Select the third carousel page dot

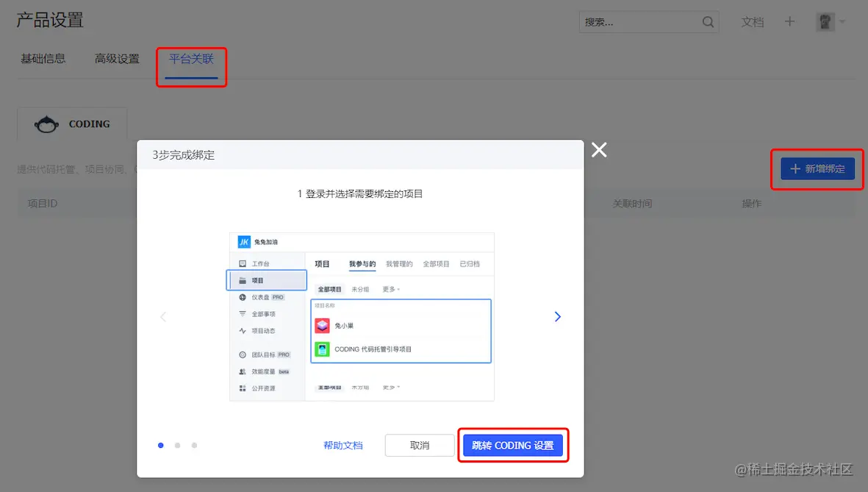[x=194, y=445]
